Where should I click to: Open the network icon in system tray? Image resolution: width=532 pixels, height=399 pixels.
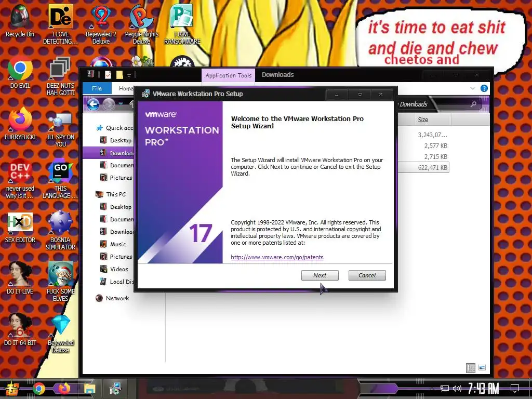(445, 389)
